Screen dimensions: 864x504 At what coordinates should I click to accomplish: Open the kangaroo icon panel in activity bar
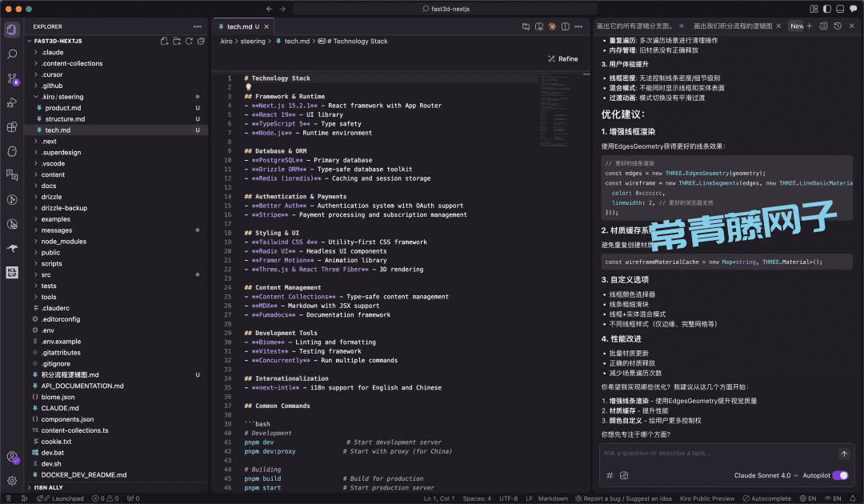pos(12,249)
